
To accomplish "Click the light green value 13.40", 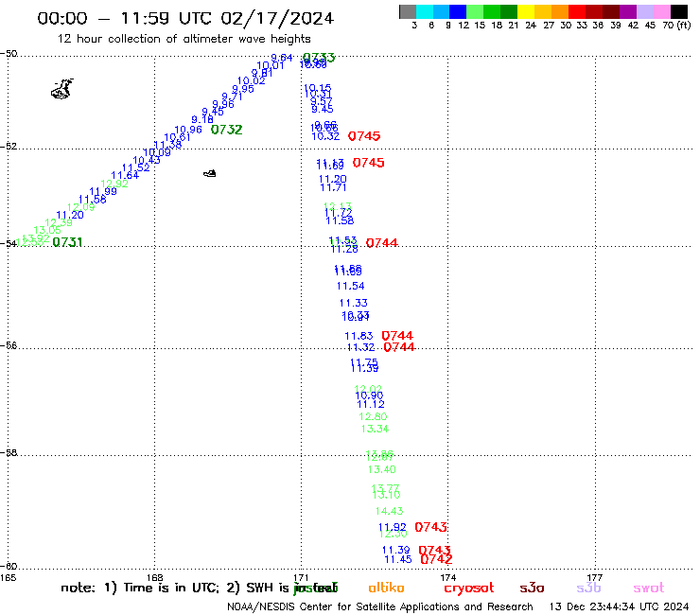I will (382, 469).
